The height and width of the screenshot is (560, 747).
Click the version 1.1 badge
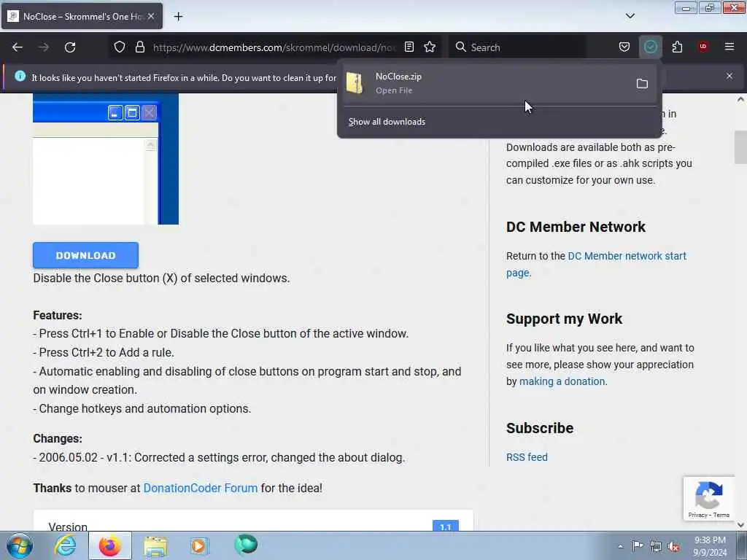pyautogui.click(x=446, y=526)
